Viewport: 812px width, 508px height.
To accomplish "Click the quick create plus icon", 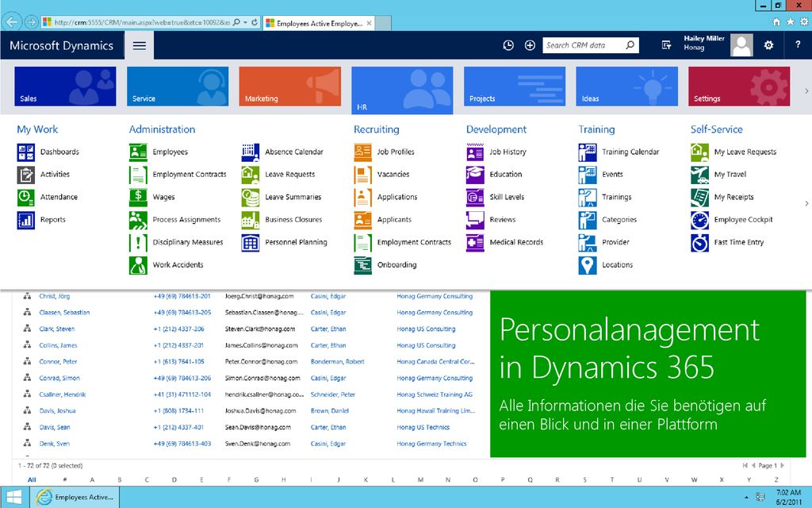I will pyautogui.click(x=530, y=45).
